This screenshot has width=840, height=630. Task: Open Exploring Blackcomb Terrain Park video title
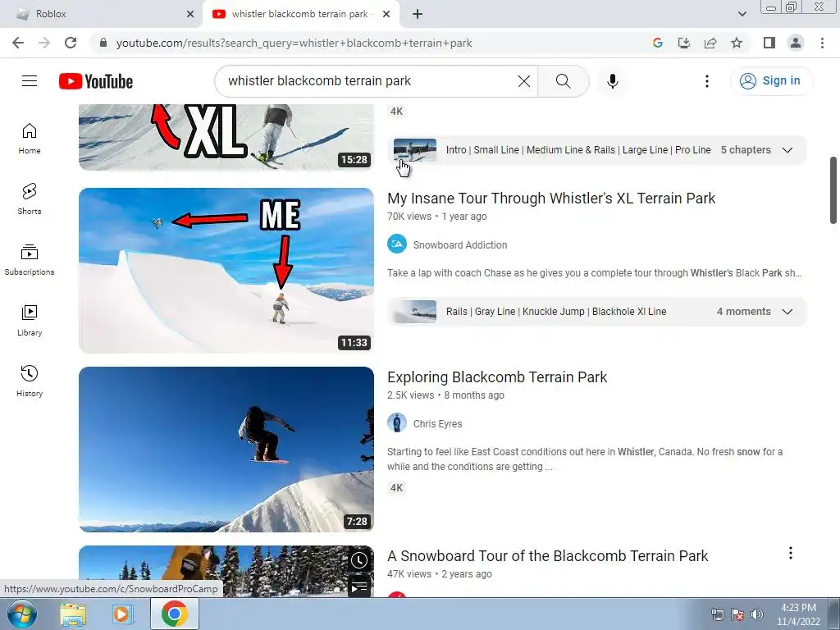[x=497, y=377]
